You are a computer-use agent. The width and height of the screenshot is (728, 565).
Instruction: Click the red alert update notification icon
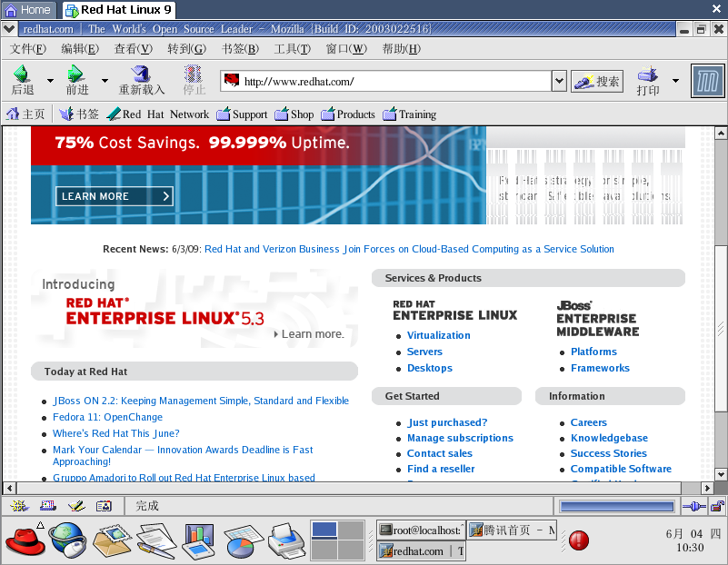pyautogui.click(x=579, y=540)
